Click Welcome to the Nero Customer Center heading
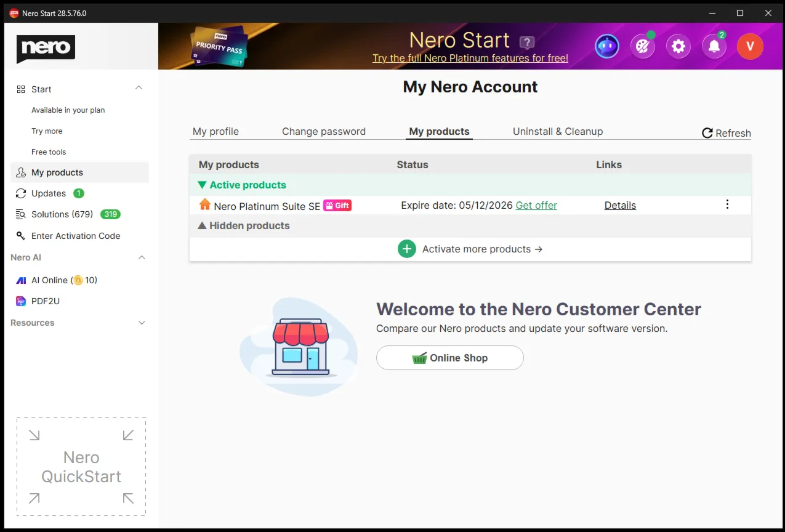Screen dimensions: 785x532 (x=539, y=309)
